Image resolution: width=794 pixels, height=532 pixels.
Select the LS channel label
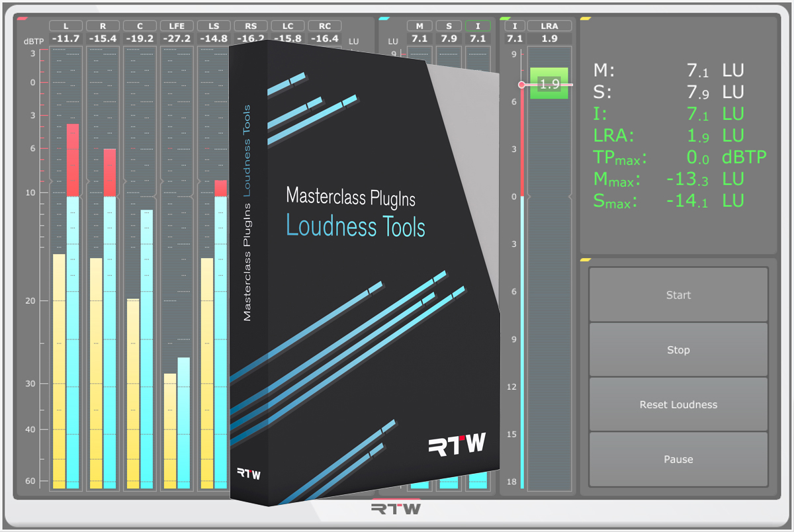(x=214, y=26)
